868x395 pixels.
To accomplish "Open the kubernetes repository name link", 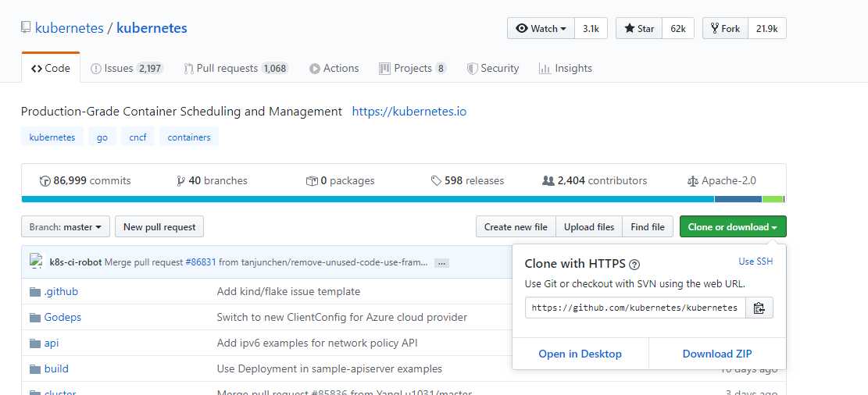I will 152,27.
